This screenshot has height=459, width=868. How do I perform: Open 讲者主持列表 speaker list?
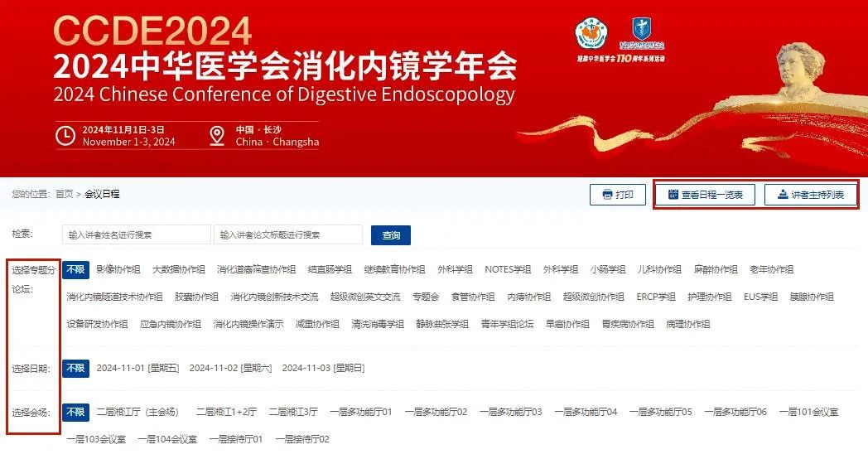[x=810, y=195]
